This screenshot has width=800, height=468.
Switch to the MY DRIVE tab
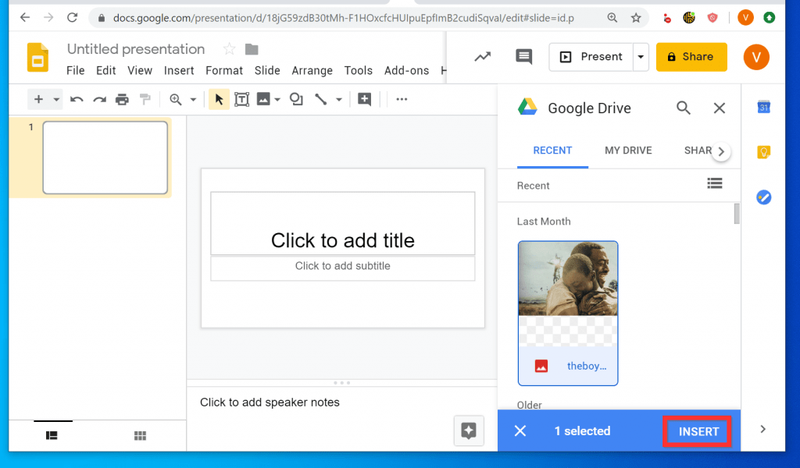628,151
